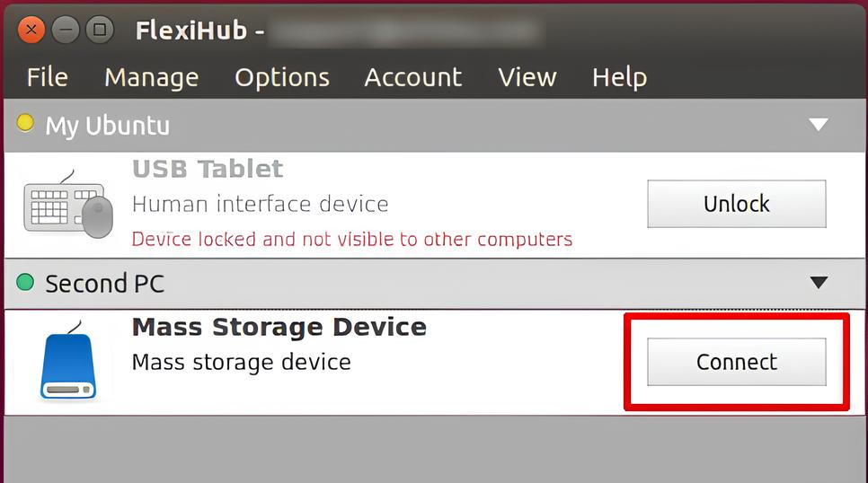The image size is (868, 483).
Task: Open the View menu
Action: click(527, 77)
